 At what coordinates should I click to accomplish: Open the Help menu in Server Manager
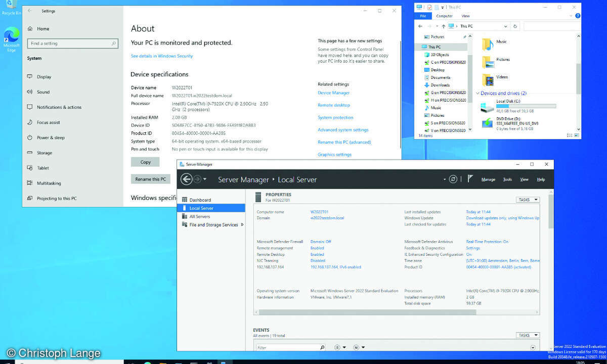coord(541,179)
